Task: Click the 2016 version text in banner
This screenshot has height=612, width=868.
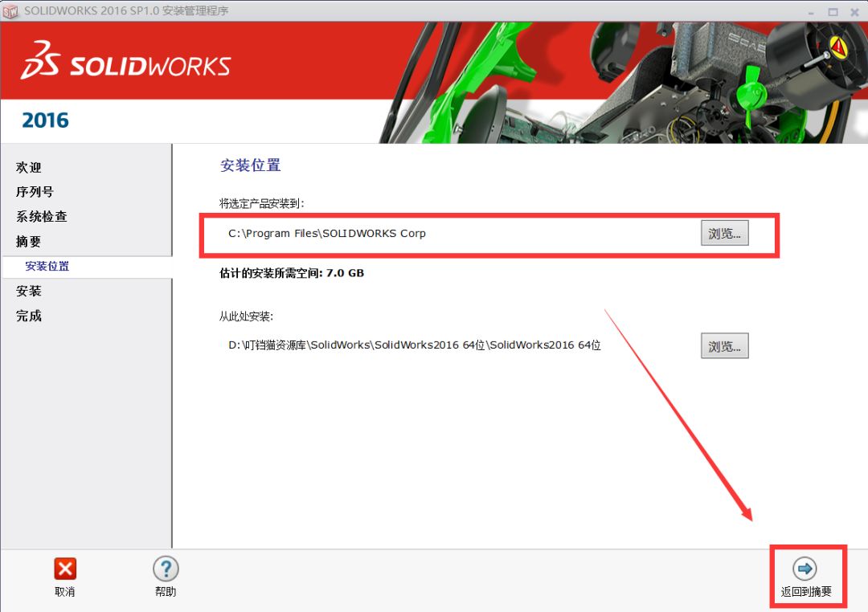Action: tap(45, 120)
